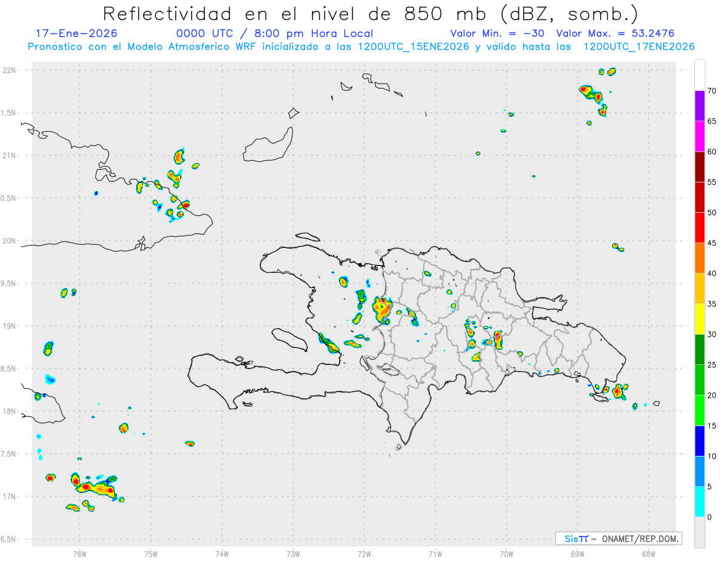Click the '20' colorbar scale value
The height and width of the screenshot is (562, 728).
tap(712, 395)
